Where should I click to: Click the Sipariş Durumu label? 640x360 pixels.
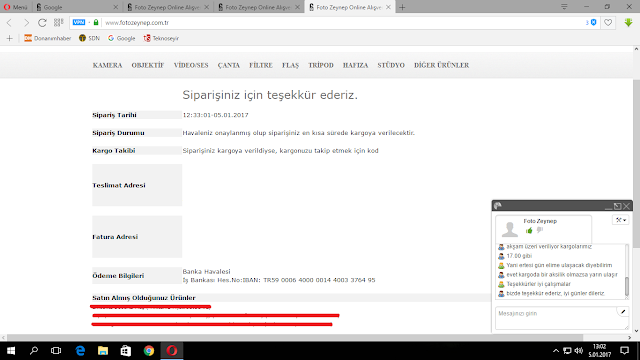118,133
